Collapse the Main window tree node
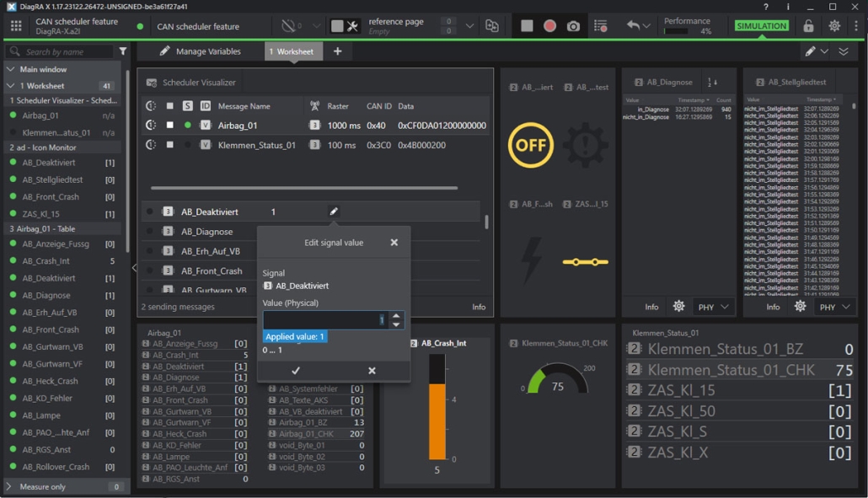This screenshot has height=498, width=868. (x=10, y=69)
